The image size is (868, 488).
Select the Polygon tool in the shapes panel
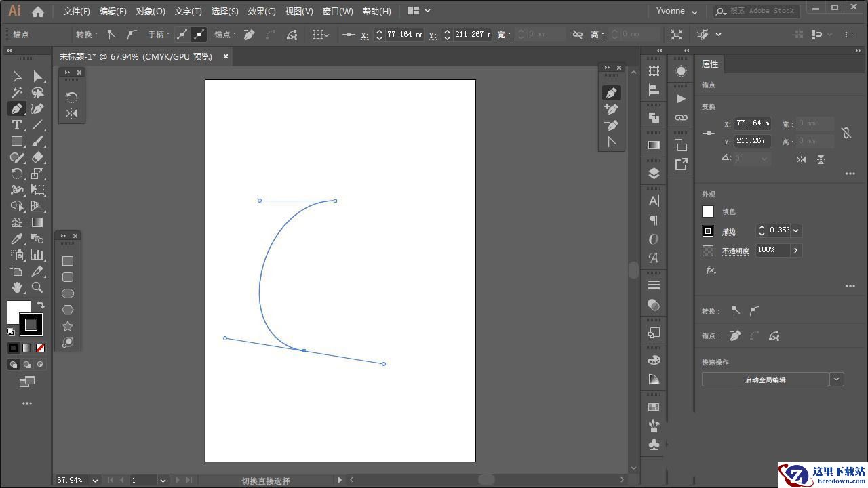point(68,310)
